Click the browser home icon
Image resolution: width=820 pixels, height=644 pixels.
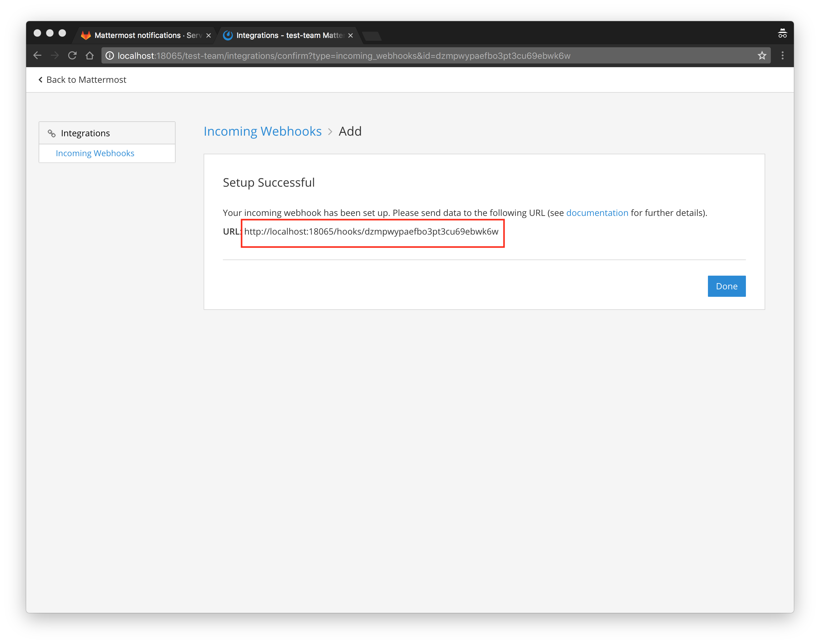pos(89,56)
